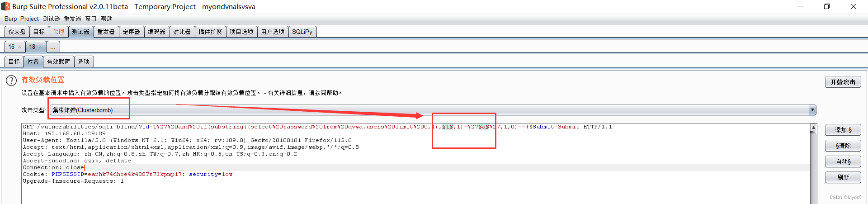Open the intruder 目标 sub-tab
The height and width of the screenshot is (204, 868).
14,62
